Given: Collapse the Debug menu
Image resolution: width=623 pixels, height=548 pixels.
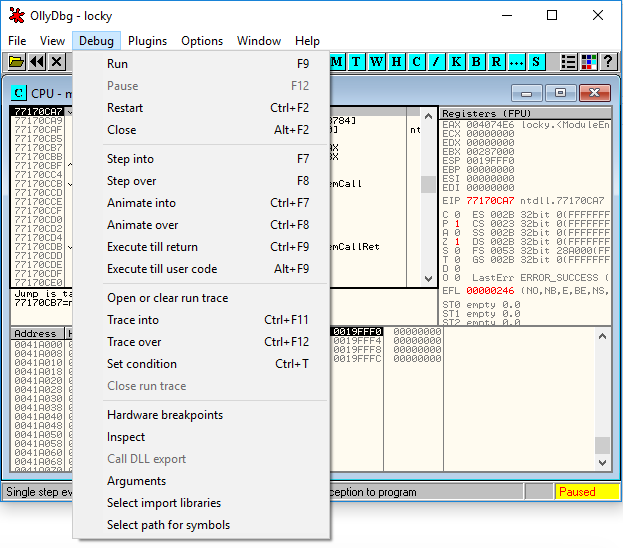Looking at the screenshot, I should [x=96, y=41].
